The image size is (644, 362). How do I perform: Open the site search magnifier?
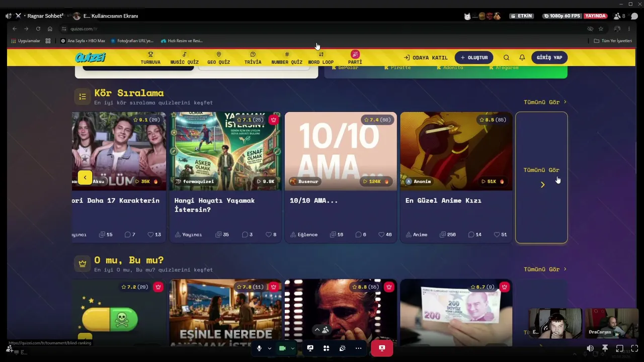[507, 57]
